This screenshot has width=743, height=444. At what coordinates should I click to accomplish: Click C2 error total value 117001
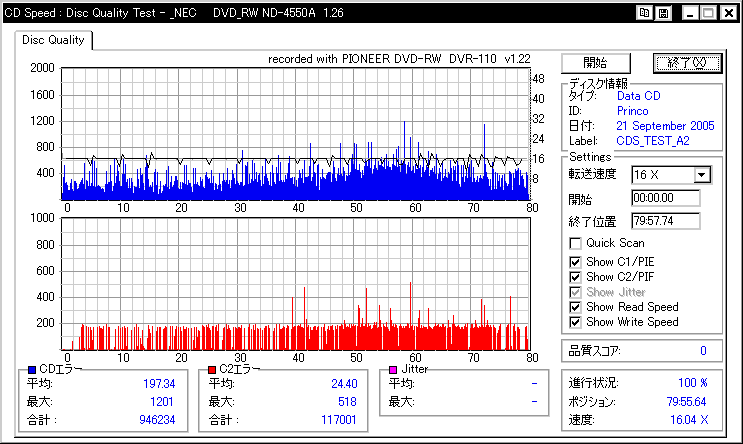338,420
